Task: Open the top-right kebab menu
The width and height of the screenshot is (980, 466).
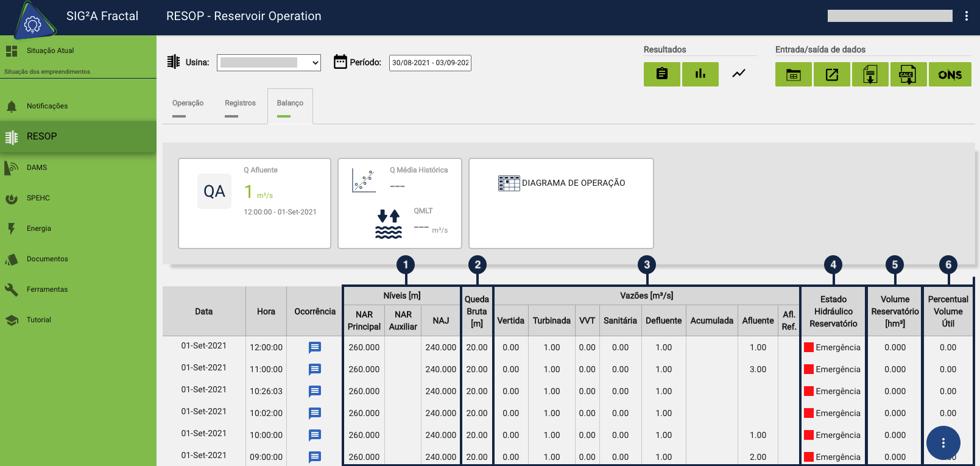Action: 966,16
